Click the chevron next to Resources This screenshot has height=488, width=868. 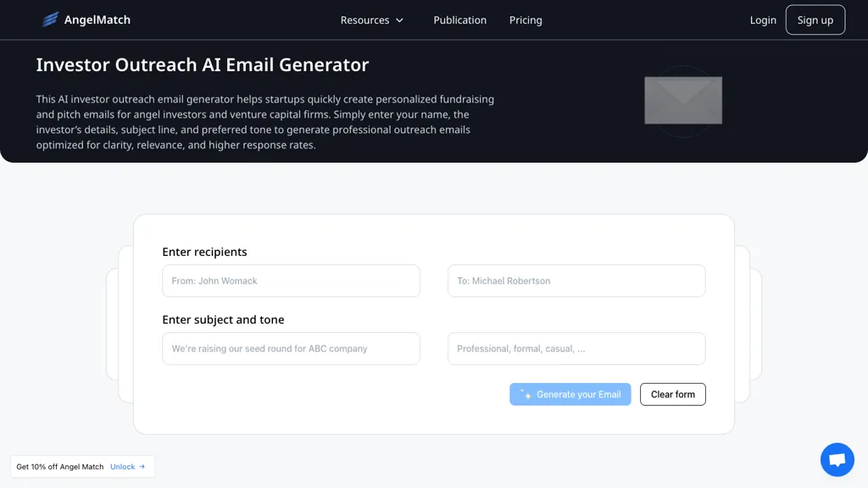[400, 20]
